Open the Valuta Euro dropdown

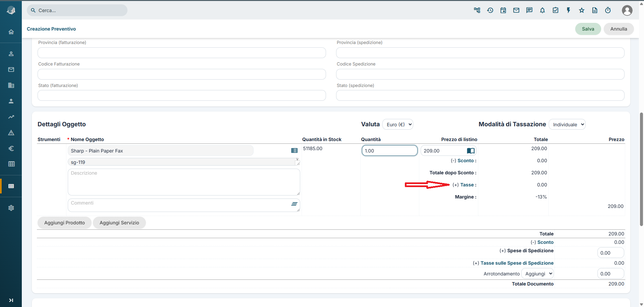[x=398, y=125]
